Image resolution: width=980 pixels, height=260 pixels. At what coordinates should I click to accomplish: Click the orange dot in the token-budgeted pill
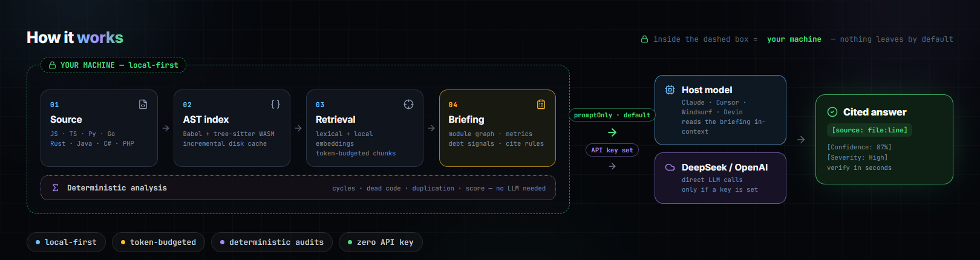pyautogui.click(x=123, y=242)
